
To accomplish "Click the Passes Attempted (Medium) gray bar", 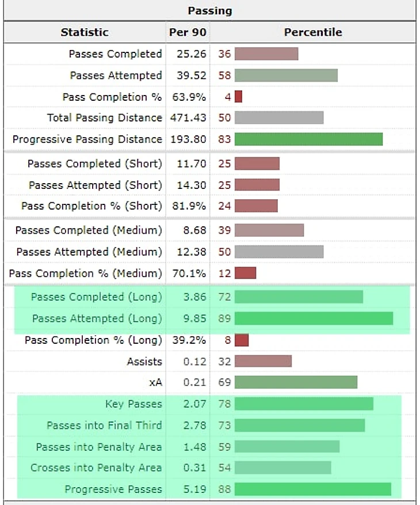I will tap(279, 252).
